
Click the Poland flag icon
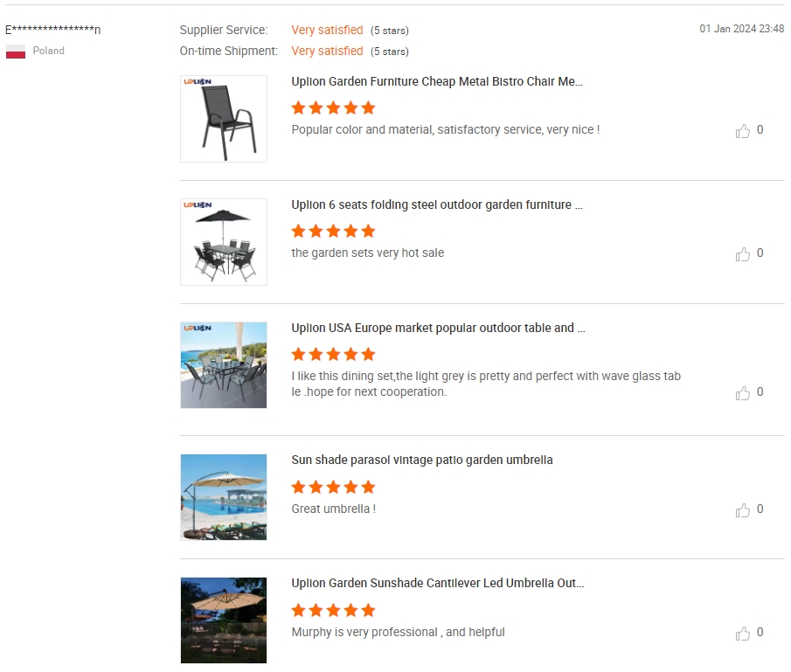click(x=16, y=52)
